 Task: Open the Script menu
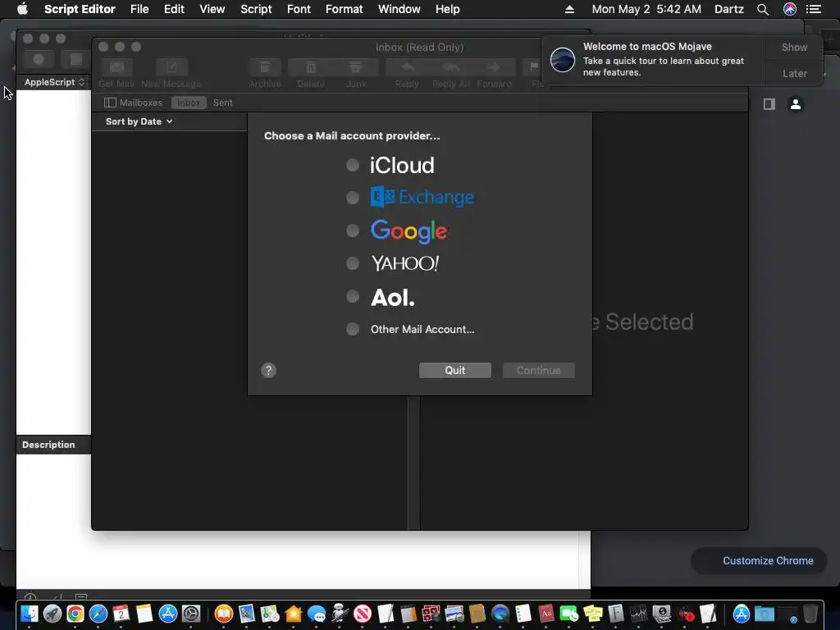[256, 9]
